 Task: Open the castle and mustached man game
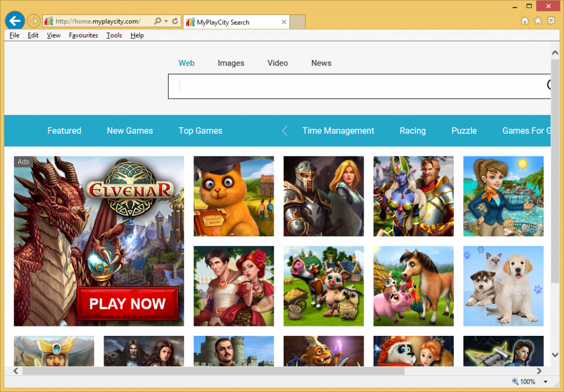[x=234, y=351]
